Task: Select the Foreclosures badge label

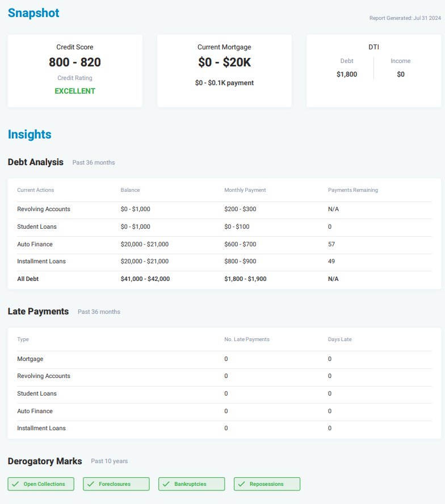Action: coord(115,484)
